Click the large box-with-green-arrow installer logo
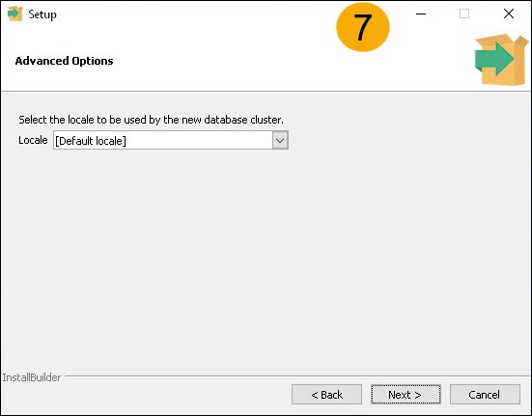Viewport: 532px width, 416px height. 501,59
